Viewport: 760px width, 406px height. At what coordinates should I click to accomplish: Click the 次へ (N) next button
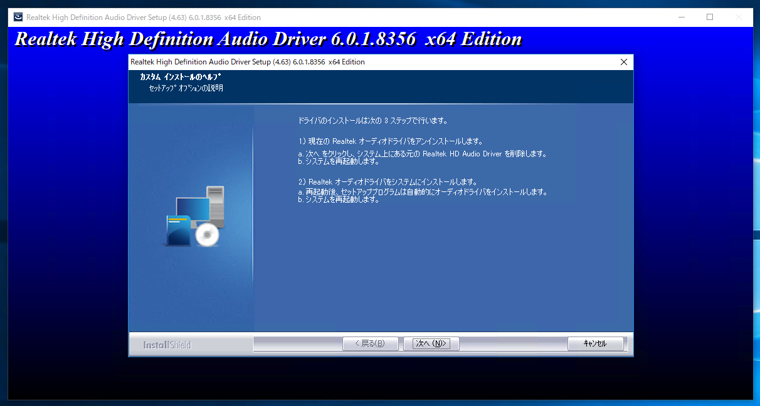click(x=431, y=344)
